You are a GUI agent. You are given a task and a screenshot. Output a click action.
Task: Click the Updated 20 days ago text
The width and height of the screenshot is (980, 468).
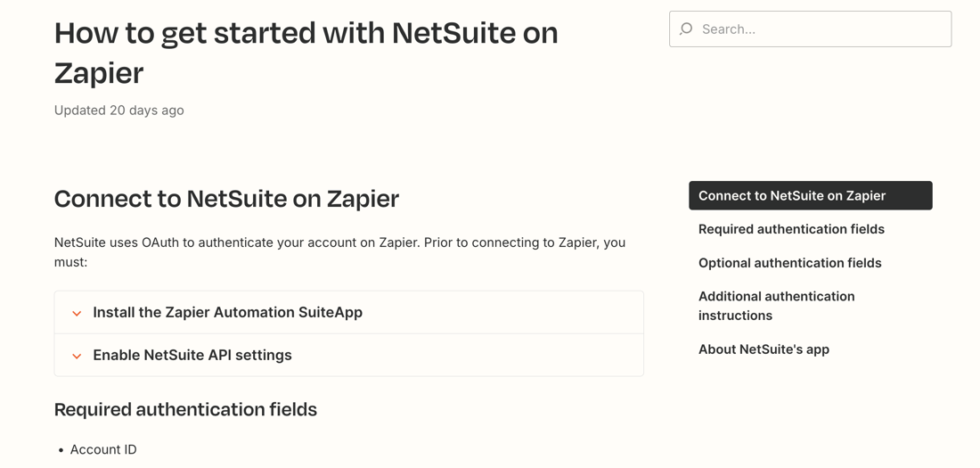118,111
